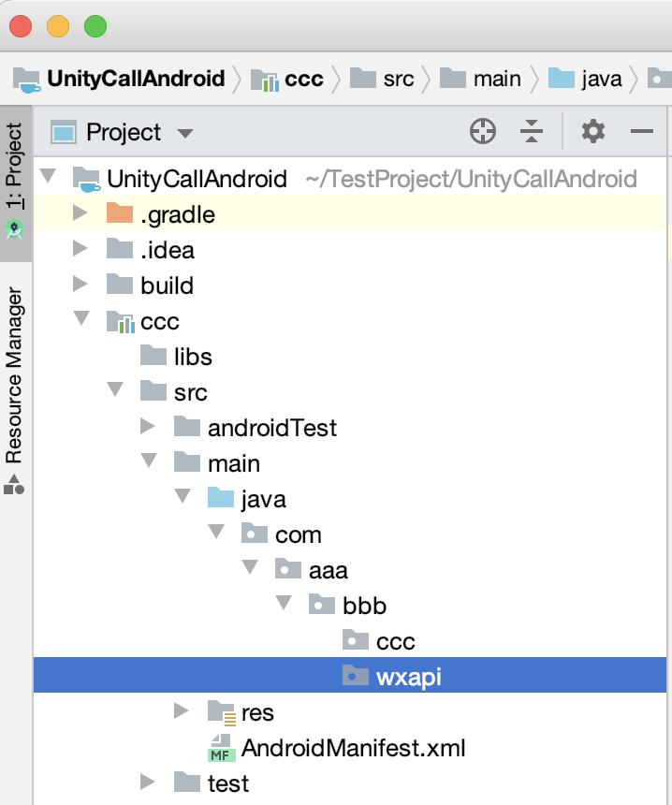Click the src folder icon in tree
This screenshot has width=672, height=805.
pyautogui.click(x=153, y=390)
